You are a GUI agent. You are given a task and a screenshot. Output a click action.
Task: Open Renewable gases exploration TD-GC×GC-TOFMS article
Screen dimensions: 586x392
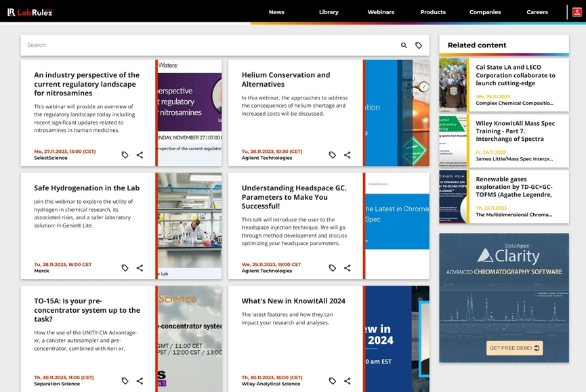click(x=514, y=187)
